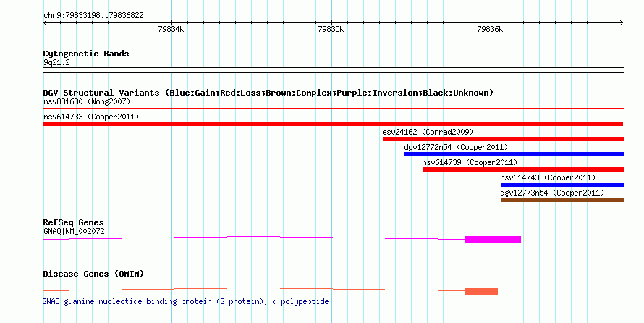Click the GNAQ RefSeq magenta intron line
Screen dimensions: 644x323
(x=254, y=238)
